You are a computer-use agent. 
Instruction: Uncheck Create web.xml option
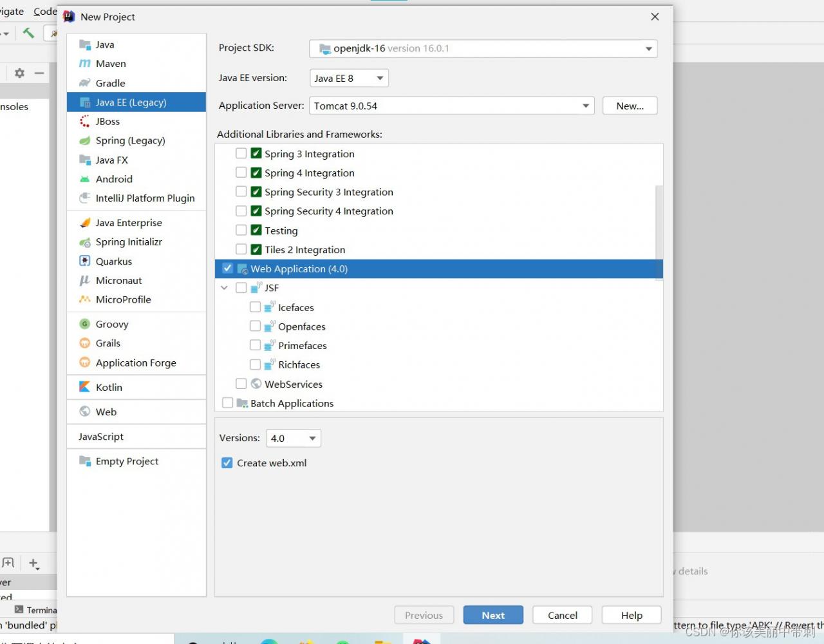point(227,462)
